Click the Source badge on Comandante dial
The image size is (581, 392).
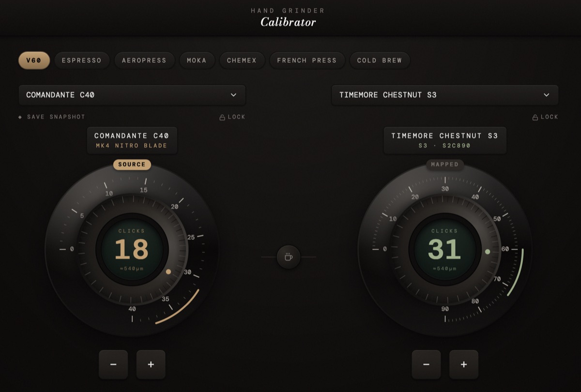pos(132,165)
